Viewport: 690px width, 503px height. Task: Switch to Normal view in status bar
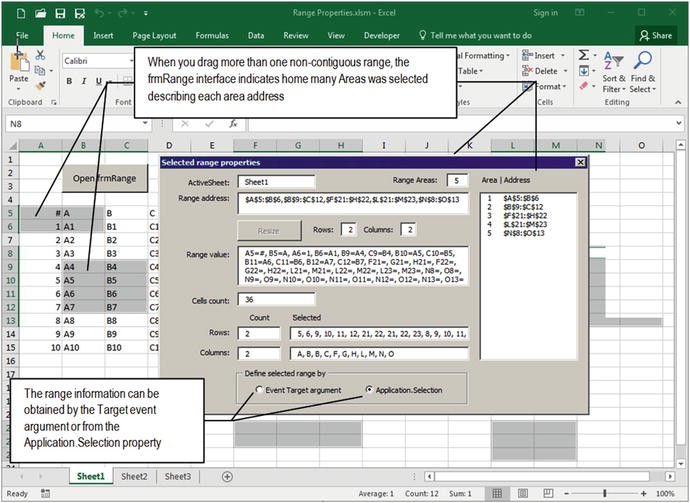(x=497, y=493)
